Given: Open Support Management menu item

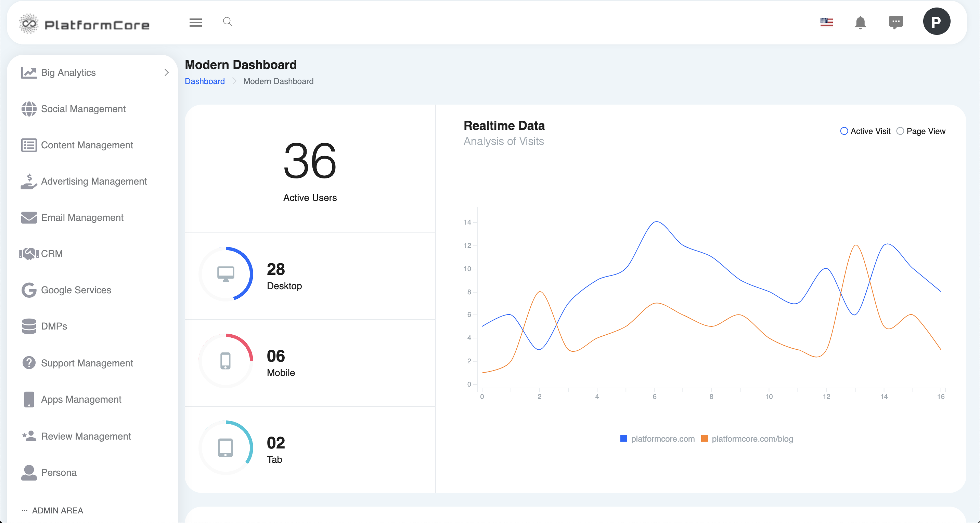Looking at the screenshot, I should (87, 363).
